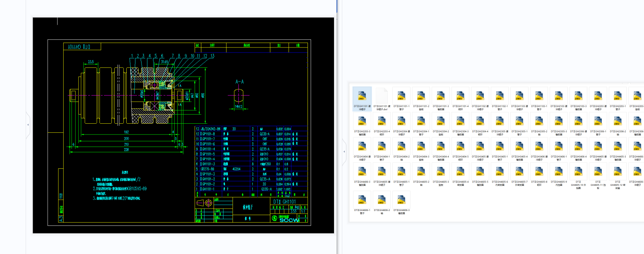Select the DTⅡGH2103 缓冲辊子 DWG file
The height and width of the screenshot is (254, 644).
(x=559, y=99)
